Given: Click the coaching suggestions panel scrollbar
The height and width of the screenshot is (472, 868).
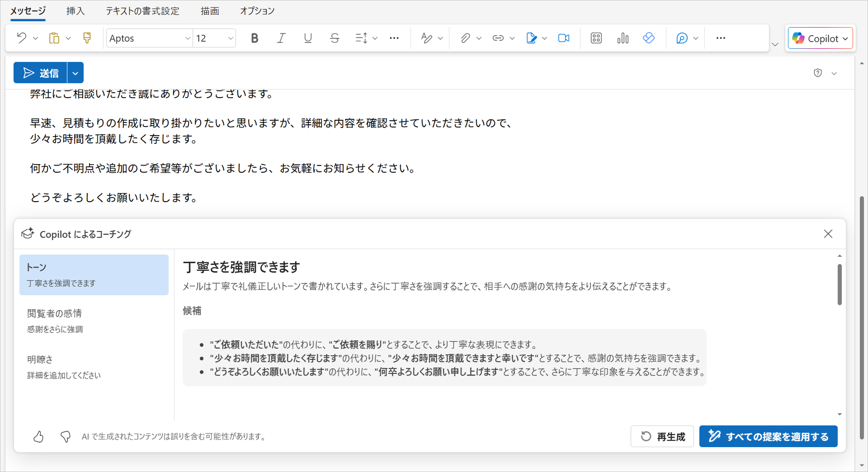Looking at the screenshot, I should coord(840,285).
